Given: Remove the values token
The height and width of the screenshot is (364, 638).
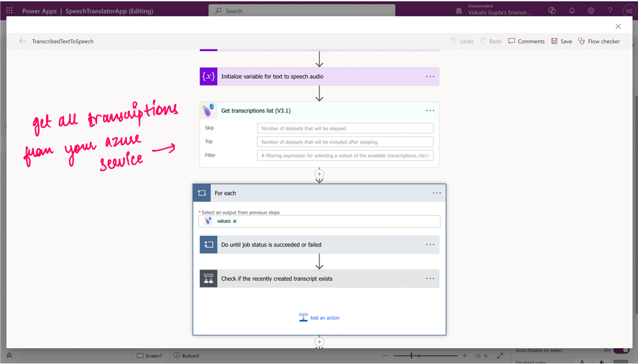Looking at the screenshot, I should pos(235,221).
